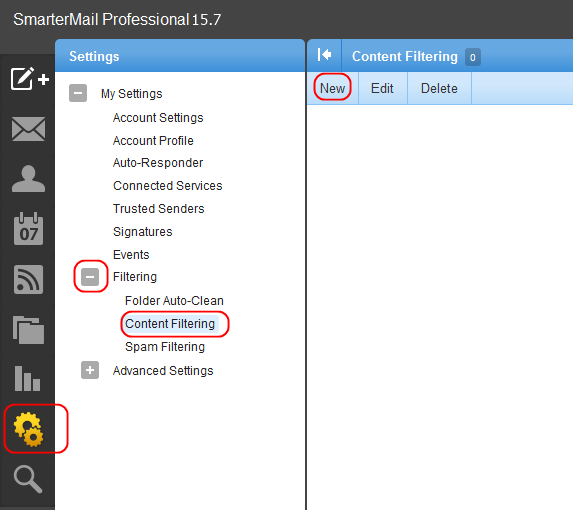The width and height of the screenshot is (573, 510).
Task: Collapse the settings panel with arrow icon
Action: (x=324, y=55)
